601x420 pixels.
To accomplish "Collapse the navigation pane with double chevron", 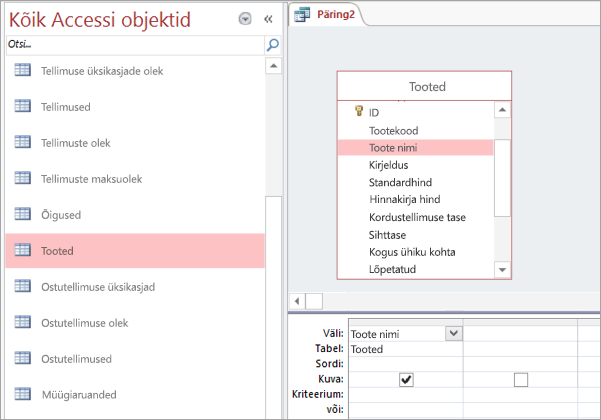I will 268,19.
